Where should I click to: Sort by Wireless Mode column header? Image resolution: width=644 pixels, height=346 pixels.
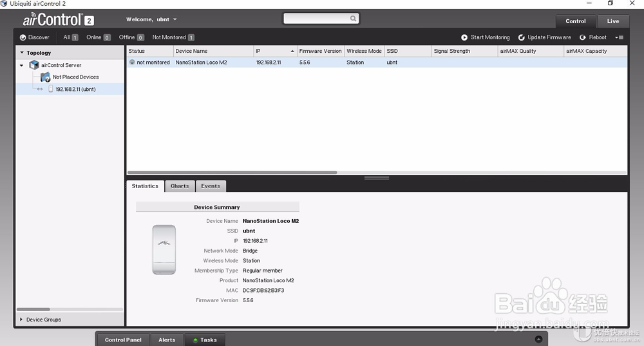point(365,51)
